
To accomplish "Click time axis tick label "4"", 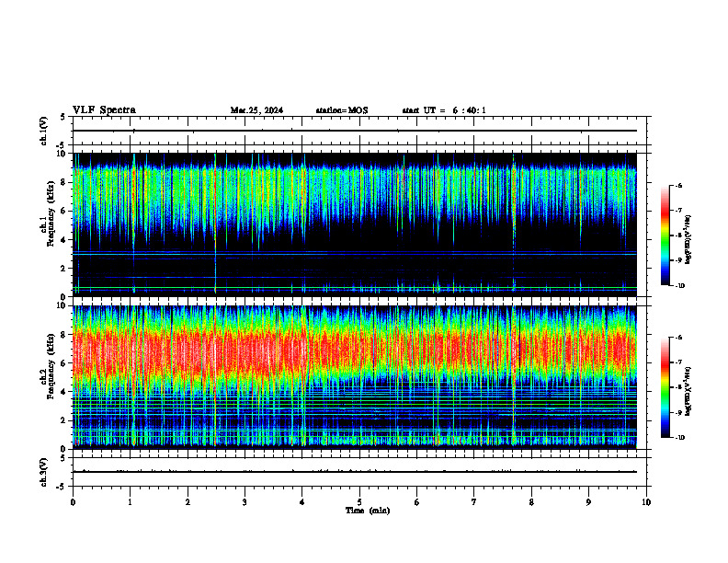I will [x=302, y=502].
